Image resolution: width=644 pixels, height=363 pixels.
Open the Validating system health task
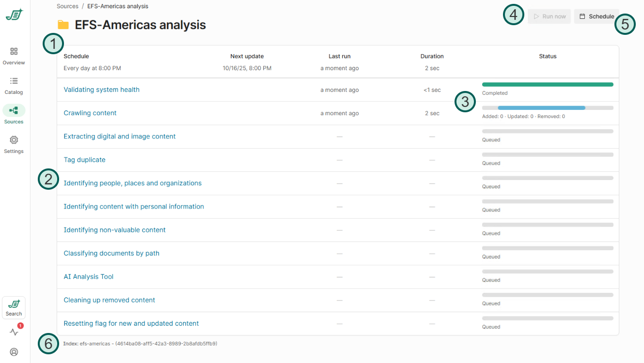point(101,90)
